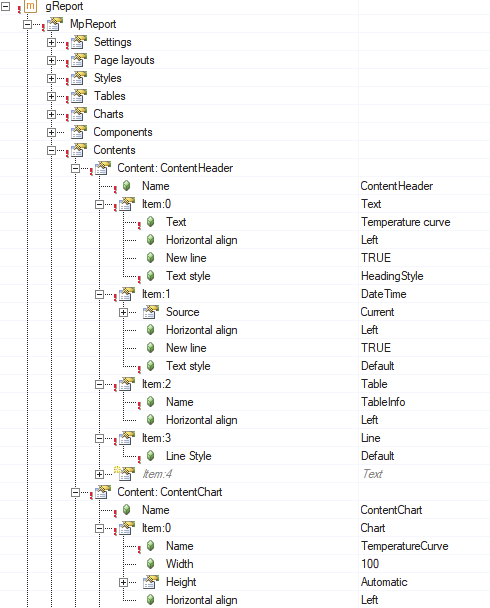
Task: Expand the Tables group
Action: pyautogui.click(x=51, y=96)
